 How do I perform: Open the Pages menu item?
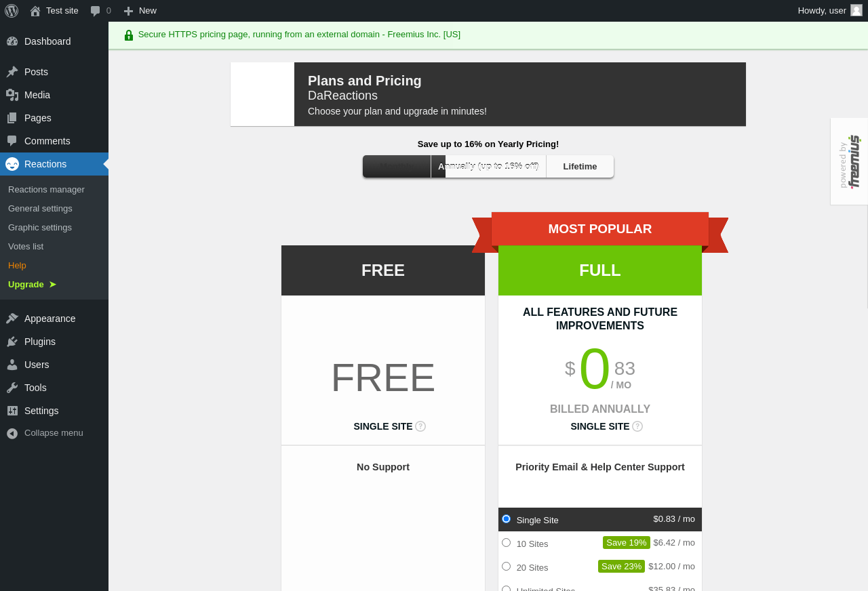point(54,118)
